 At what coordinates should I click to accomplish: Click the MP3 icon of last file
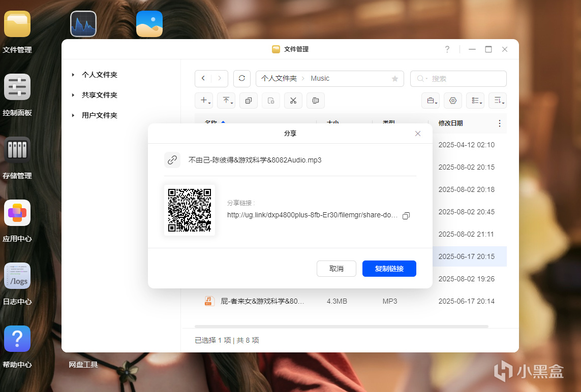208,301
